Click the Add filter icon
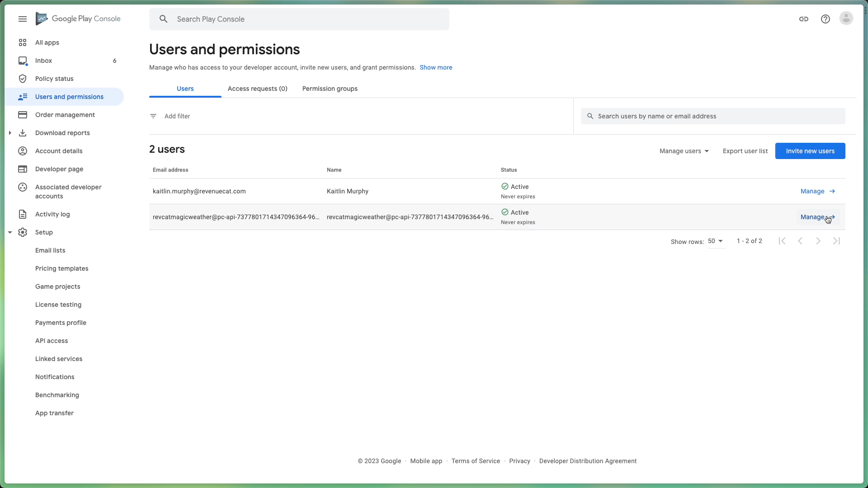The width and height of the screenshot is (868, 488). 153,116
